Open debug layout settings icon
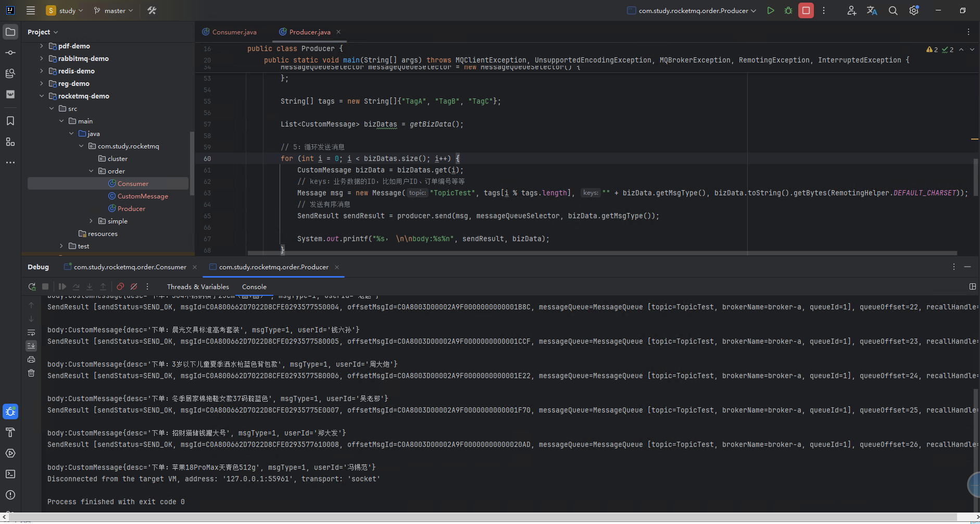The image size is (980, 524). (972, 286)
